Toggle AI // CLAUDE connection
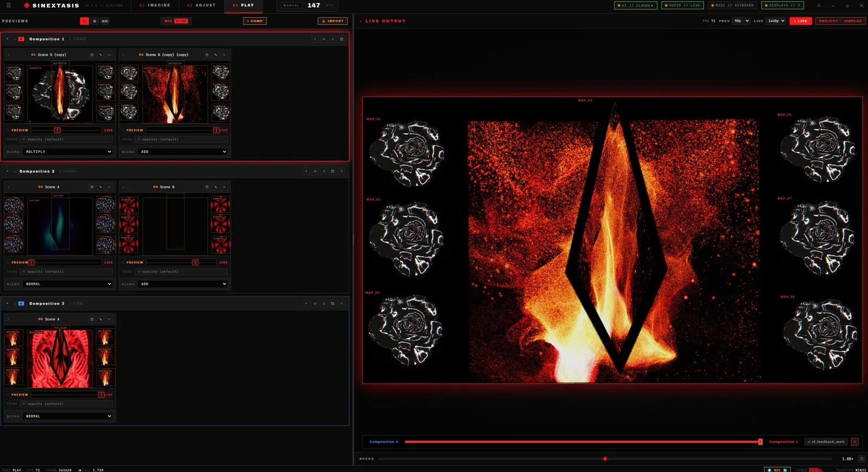The image size is (868, 472). pos(636,5)
